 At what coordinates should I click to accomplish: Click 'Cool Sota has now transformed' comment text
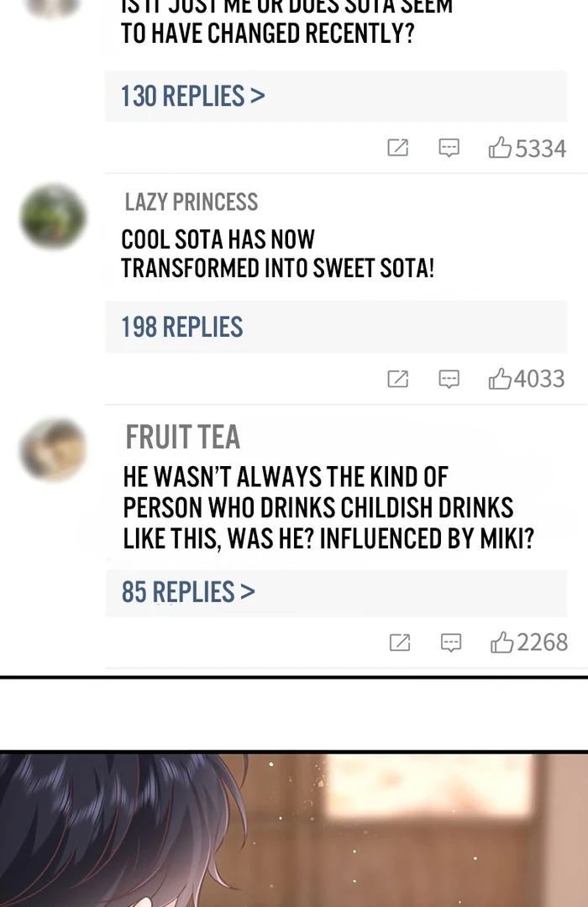(277, 254)
